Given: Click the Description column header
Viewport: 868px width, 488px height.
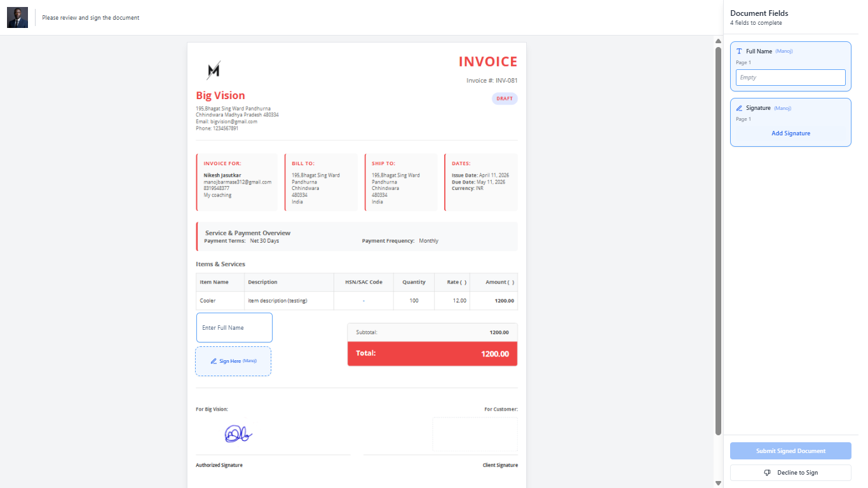Looking at the screenshot, I should click(x=289, y=282).
